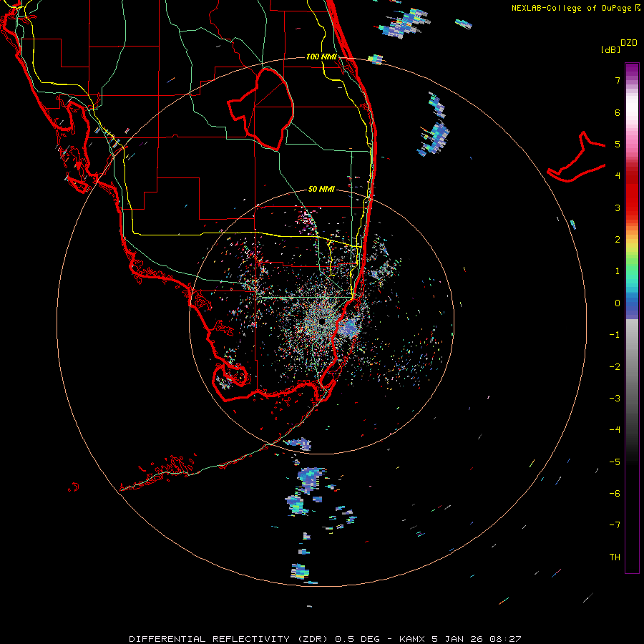This screenshot has width=644, height=644.
Task: Click the TH threshold label on scale
Action: (x=615, y=557)
